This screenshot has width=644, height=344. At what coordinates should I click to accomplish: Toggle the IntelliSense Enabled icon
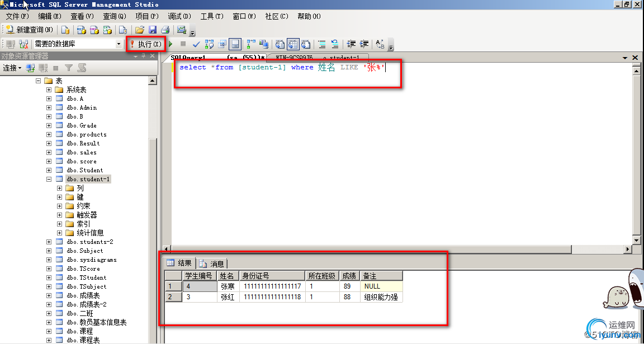tap(235, 44)
